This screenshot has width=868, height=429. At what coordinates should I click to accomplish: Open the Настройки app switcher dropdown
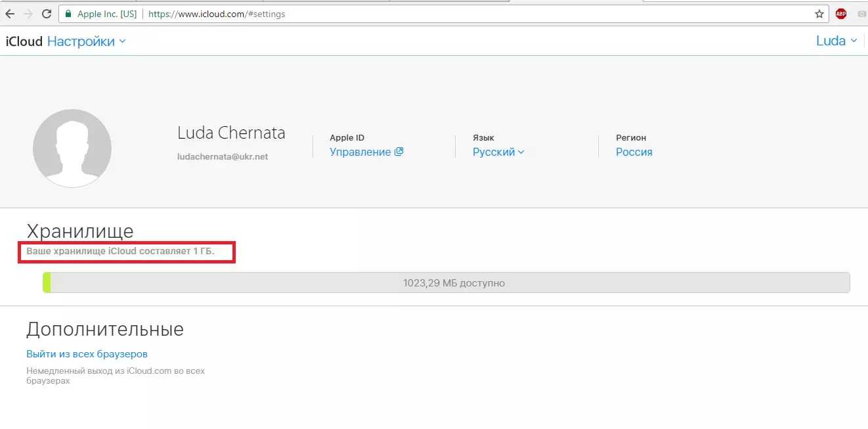(x=86, y=41)
